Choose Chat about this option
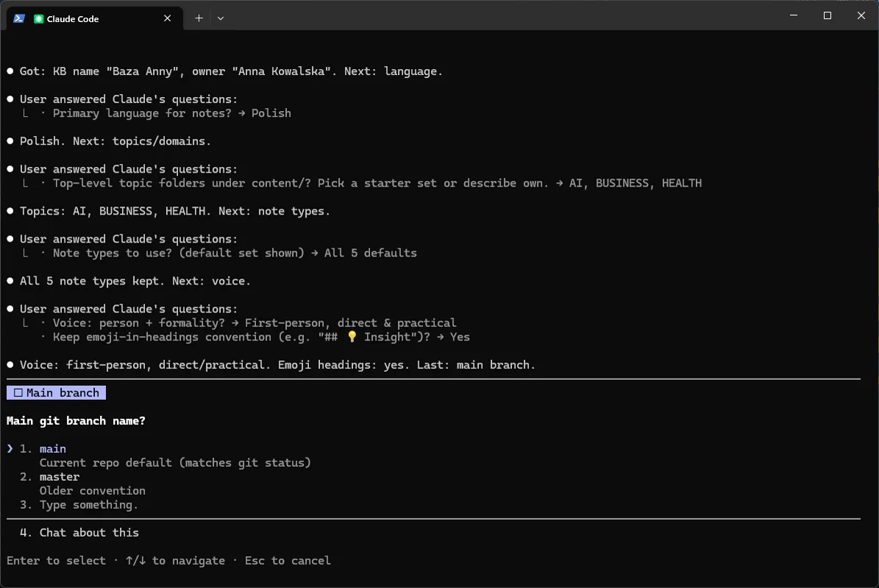This screenshot has height=588, width=879. click(x=88, y=533)
